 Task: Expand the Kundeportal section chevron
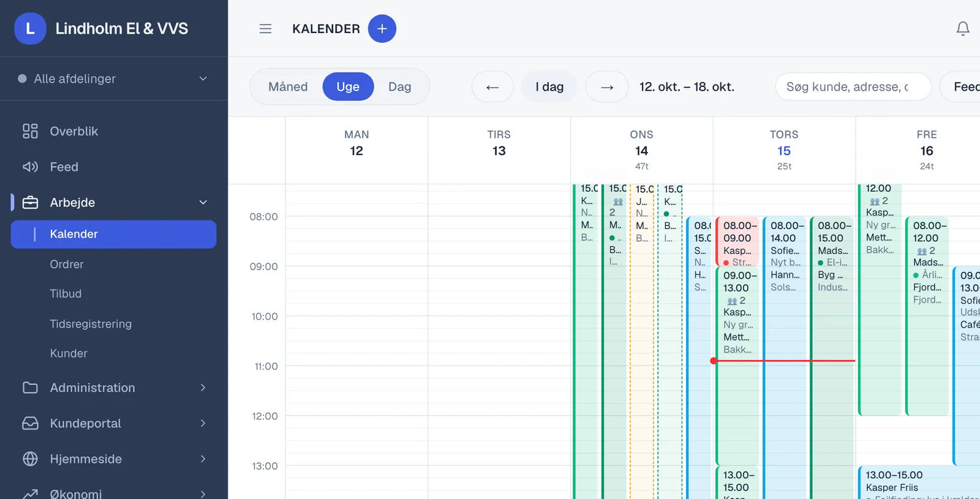203,423
